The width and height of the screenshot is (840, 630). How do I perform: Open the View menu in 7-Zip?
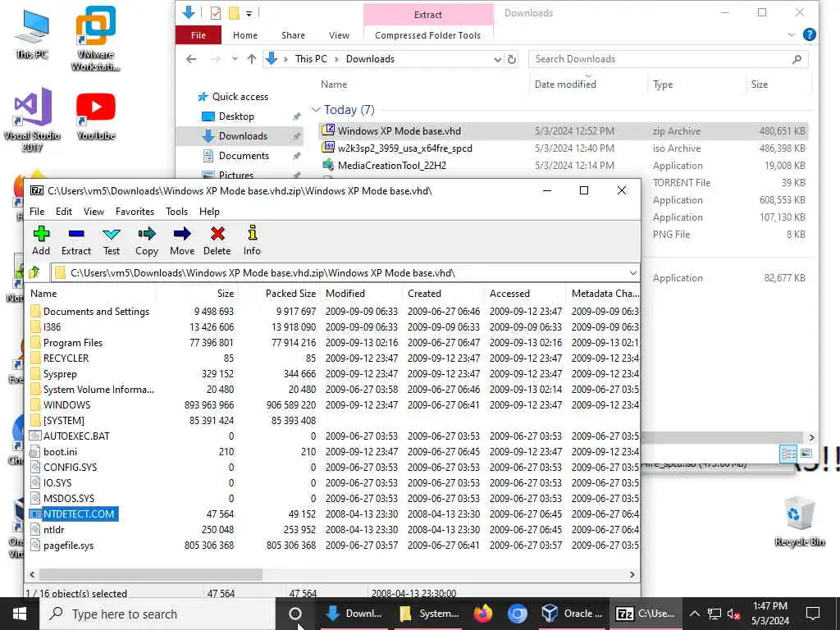pos(94,211)
